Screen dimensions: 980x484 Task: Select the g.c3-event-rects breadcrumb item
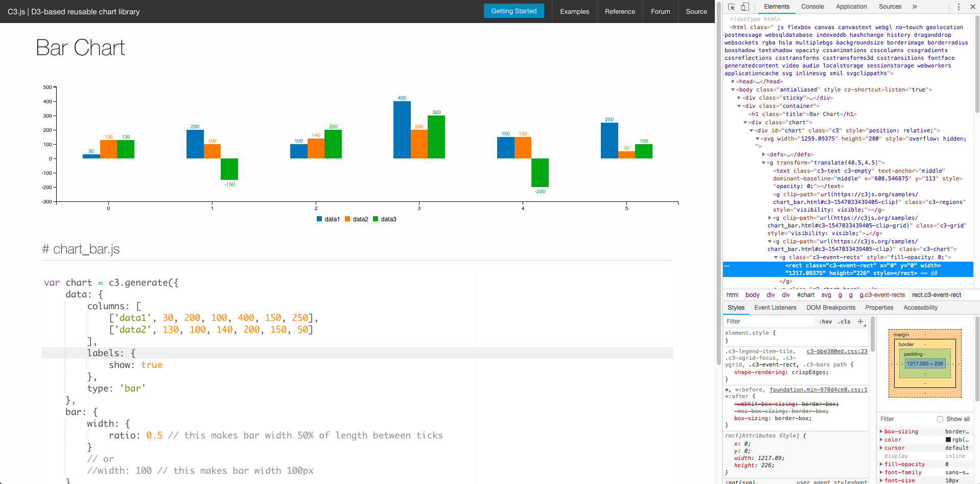pyautogui.click(x=882, y=295)
